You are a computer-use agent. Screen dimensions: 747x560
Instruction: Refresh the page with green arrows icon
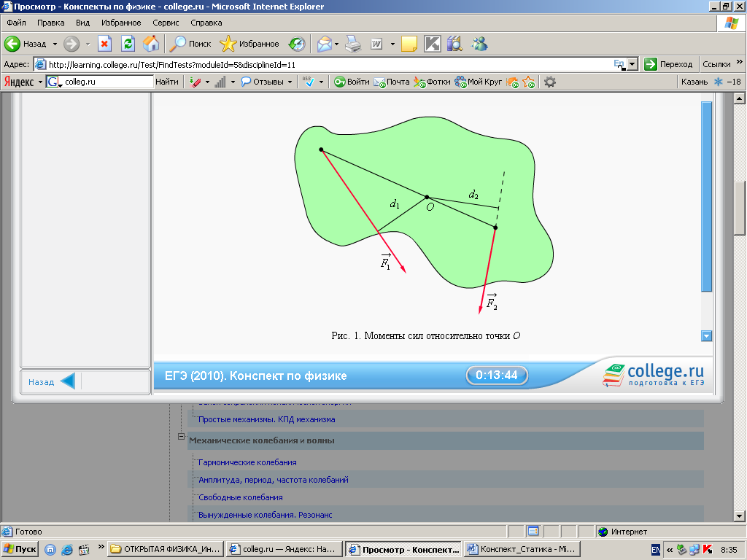128,44
